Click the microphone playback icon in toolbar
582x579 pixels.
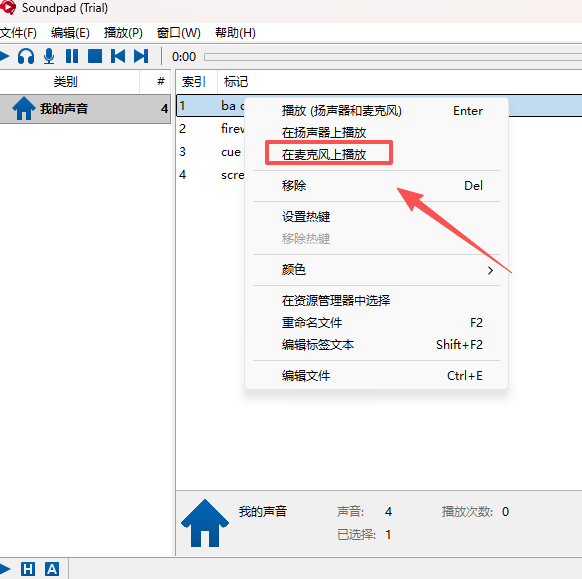[x=49, y=56]
